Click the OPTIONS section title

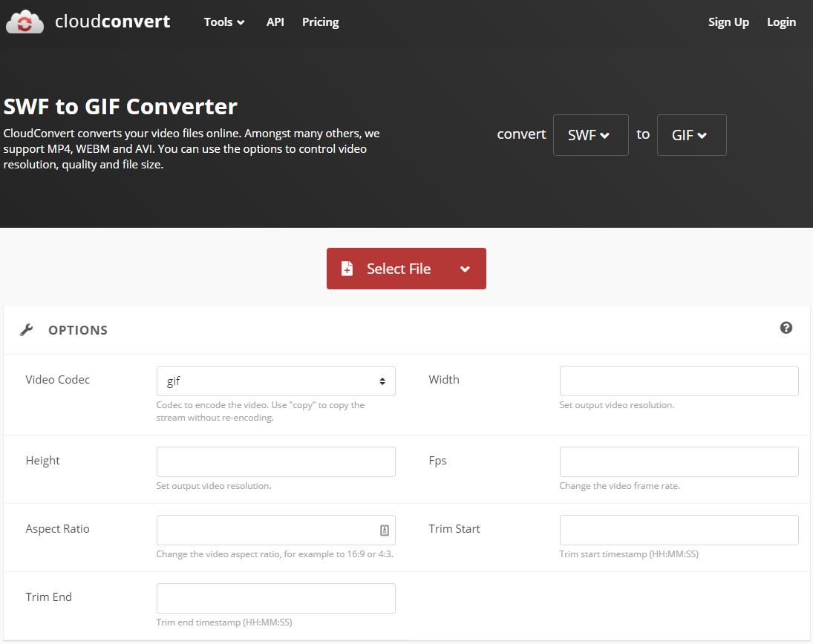[78, 330]
